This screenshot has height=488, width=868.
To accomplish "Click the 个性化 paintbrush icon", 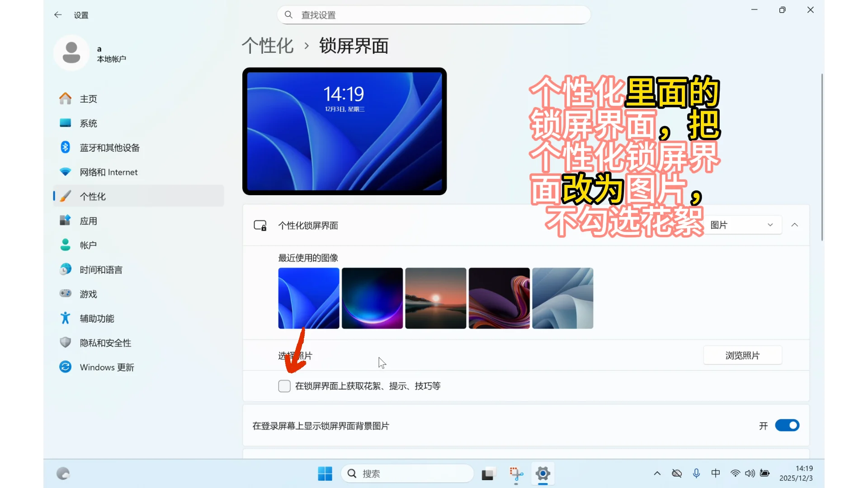I will (x=65, y=196).
